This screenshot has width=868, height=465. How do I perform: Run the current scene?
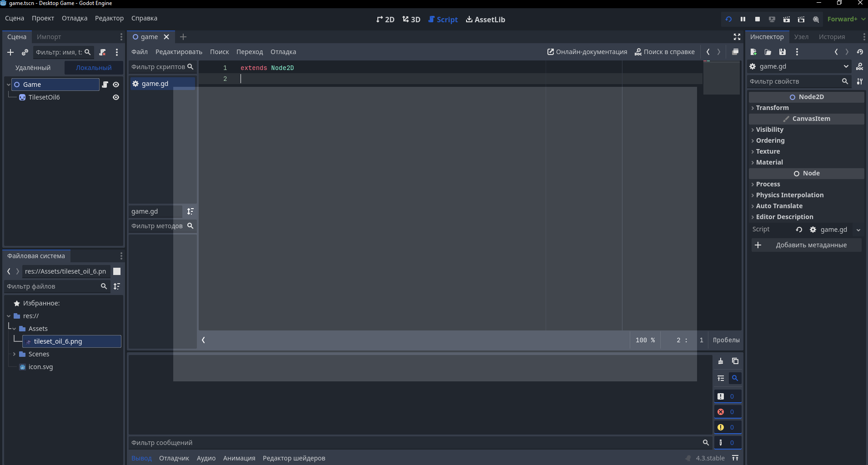point(787,19)
